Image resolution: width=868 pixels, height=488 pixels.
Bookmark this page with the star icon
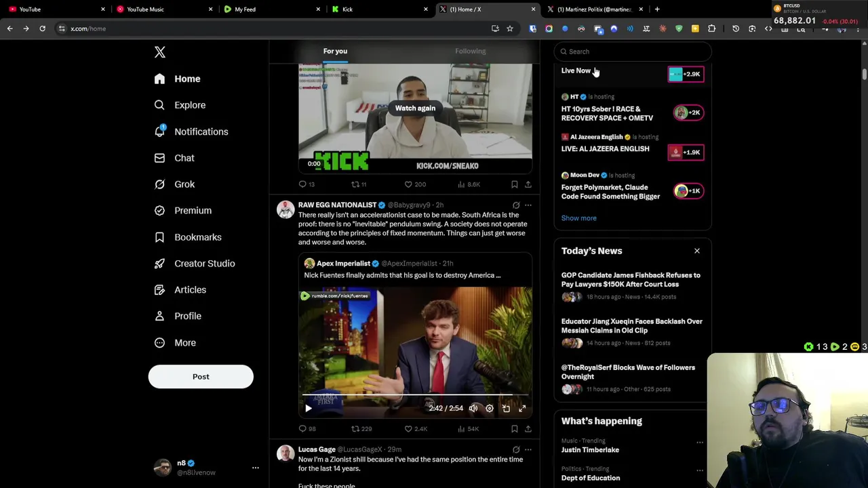click(x=510, y=28)
